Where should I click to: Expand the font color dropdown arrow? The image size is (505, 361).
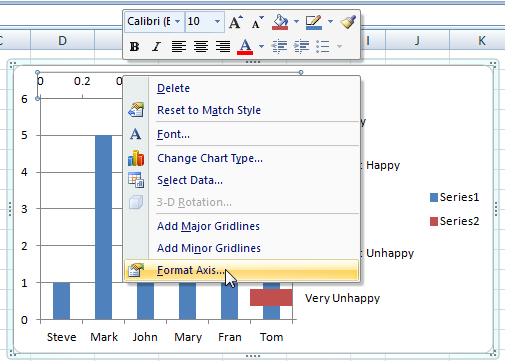click(261, 46)
